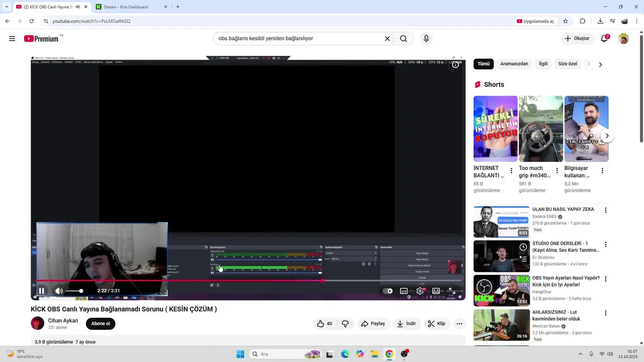Image resolution: width=644 pixels, height=362 pixels.
Task: Click the Uygulamada aç button
Action: pyautogui.click(x=535, y=21)
